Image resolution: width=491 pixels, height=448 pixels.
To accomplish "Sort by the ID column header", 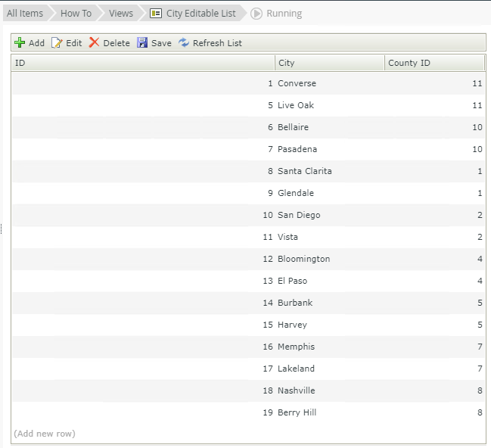I will pyautogui.click(x=143, y=63).
